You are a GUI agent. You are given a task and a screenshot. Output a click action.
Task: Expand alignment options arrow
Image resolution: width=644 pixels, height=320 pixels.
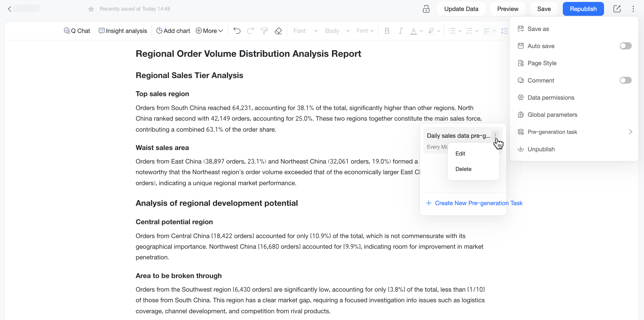click(x=494, y=31)
